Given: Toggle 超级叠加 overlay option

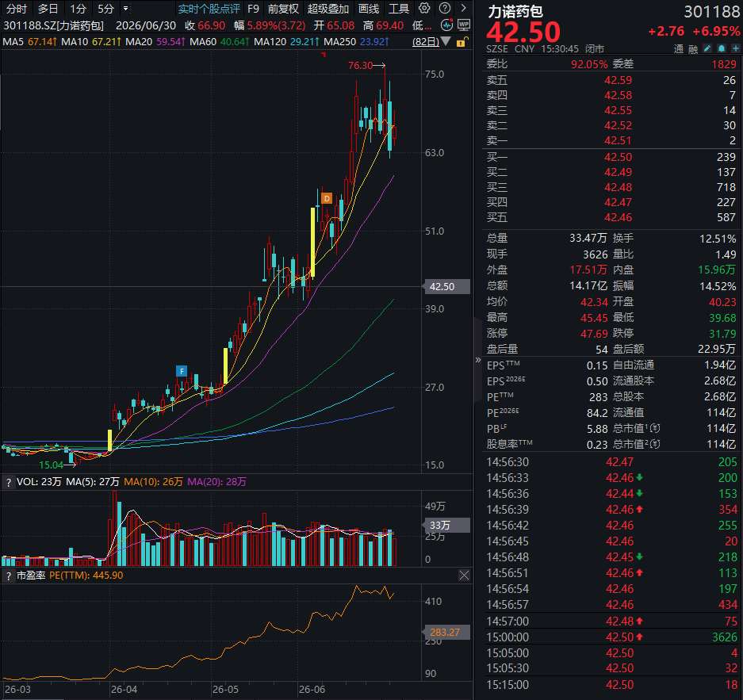Looking at the screenshot, I should coord(327,9).
